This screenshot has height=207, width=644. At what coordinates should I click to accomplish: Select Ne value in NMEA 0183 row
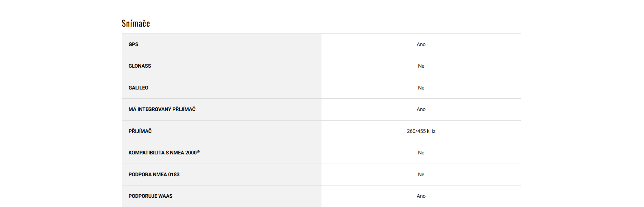[x=421, y=175]
